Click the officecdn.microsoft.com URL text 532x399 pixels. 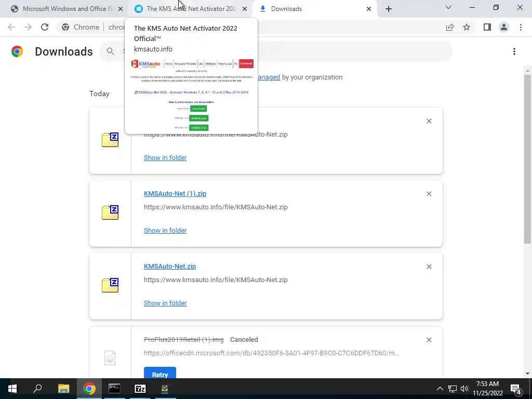click(271, 353)
